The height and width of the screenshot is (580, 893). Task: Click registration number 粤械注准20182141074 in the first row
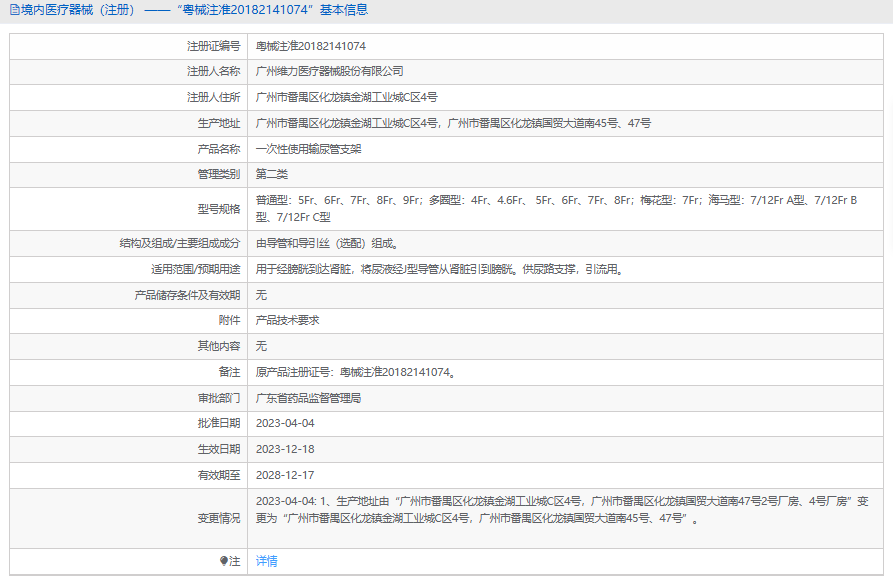pyautogui.click(x=310, y=46)
